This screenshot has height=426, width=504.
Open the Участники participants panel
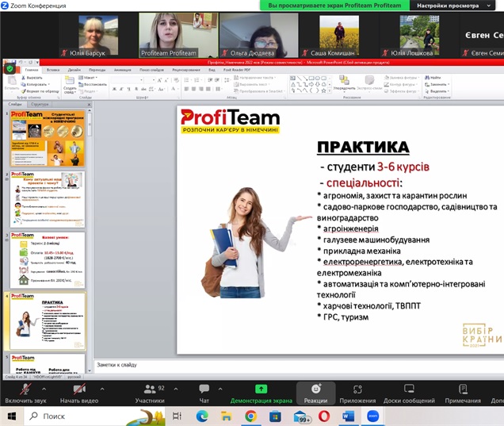click(x=150, y=393)
